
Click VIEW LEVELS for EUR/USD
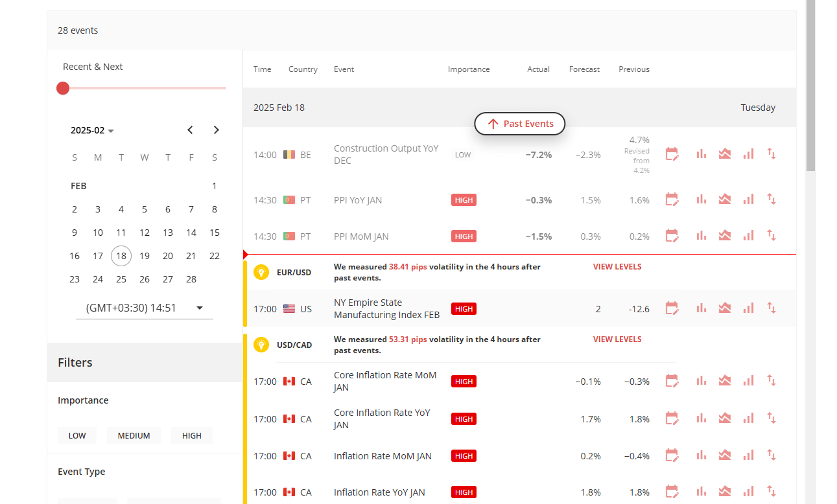(x=617, y=266)
